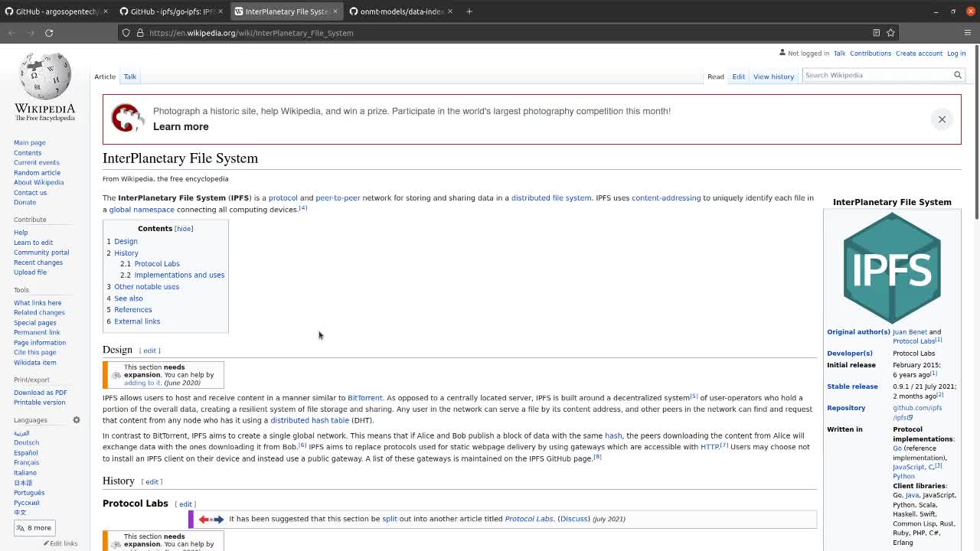Screen dimensions: 980x551
Task: Click Create account link
Action: point(919,54)
